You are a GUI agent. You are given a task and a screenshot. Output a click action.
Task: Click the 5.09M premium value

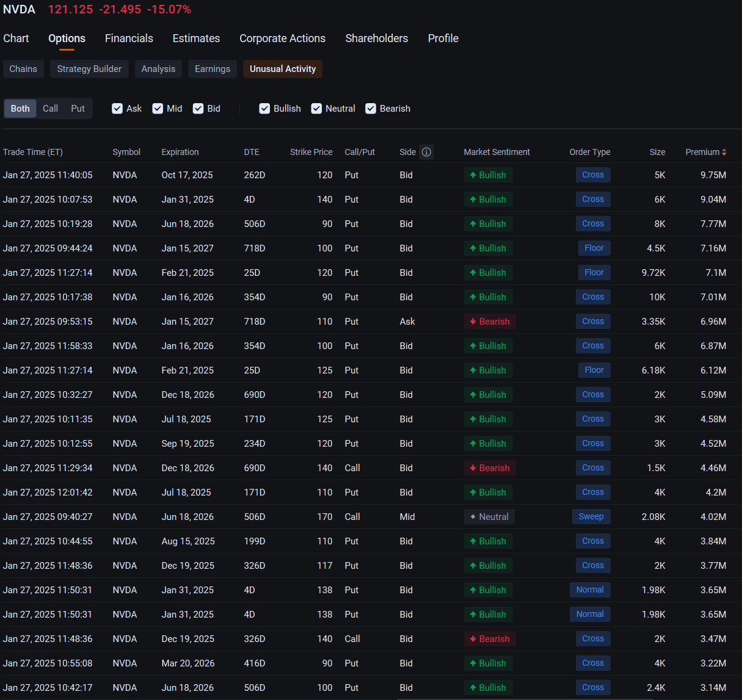tap(713, 395)
